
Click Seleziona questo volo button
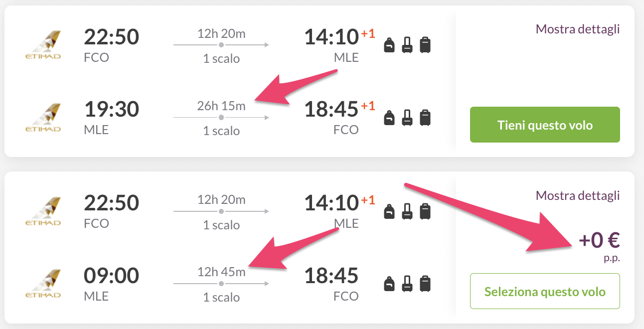(545, 291)
